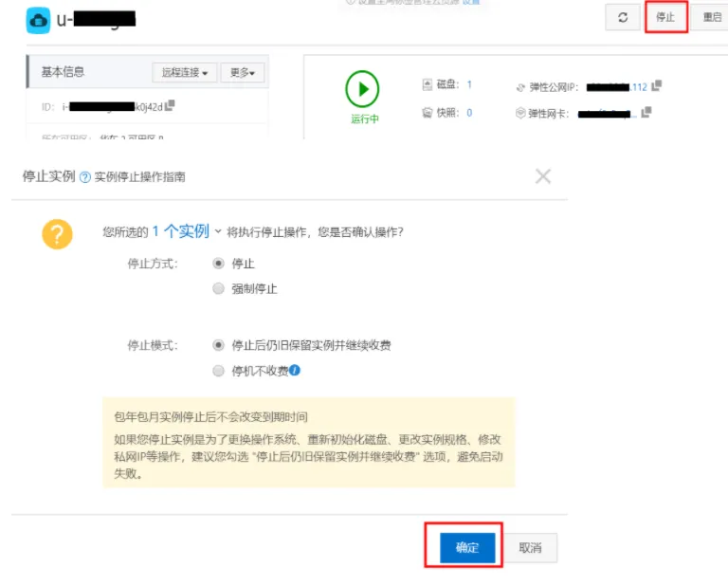Click the 快照 snapshot icon
Image resolution: width=728 pixels, height=585 pixels.
[428, 113]
